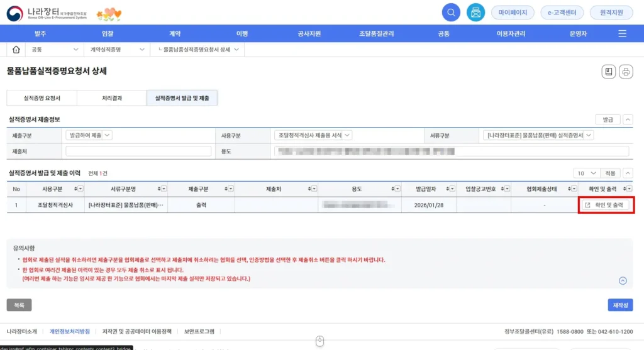Open the 개인정보처리방침 footer link
Screen dimensions: 644x350
tap(69, 331)
